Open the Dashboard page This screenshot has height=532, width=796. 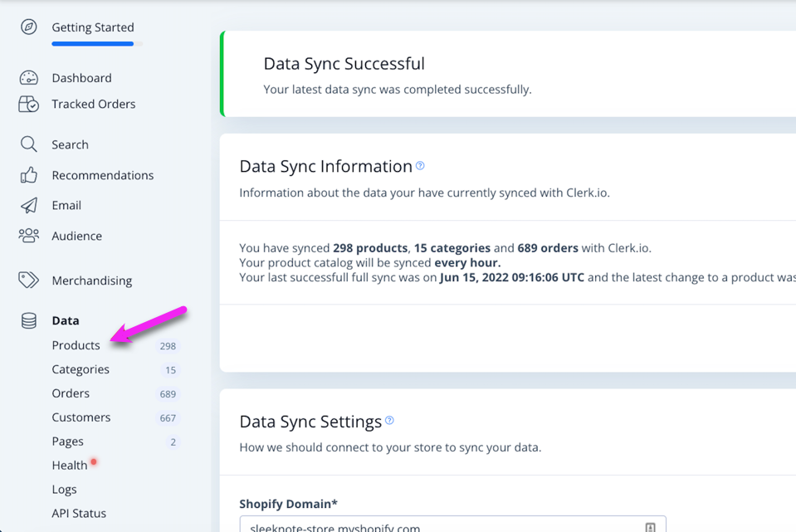(x=81, y=78)
